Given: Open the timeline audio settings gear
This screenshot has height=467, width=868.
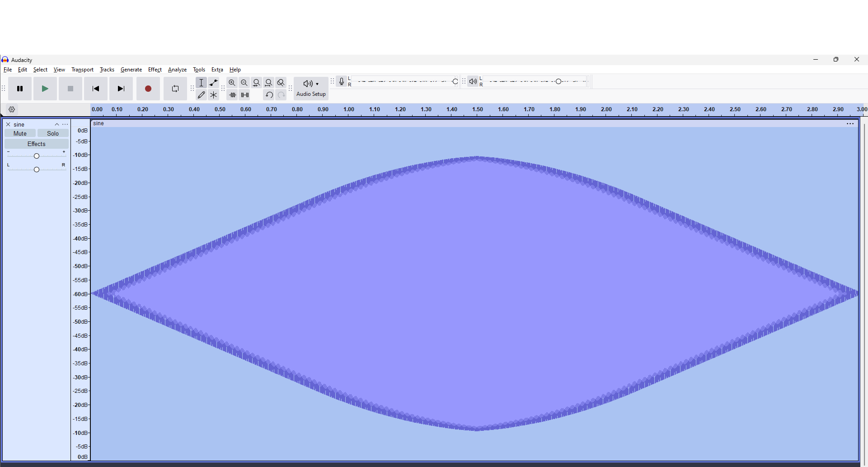Looking at the screenshot, I should coord(12,109).
